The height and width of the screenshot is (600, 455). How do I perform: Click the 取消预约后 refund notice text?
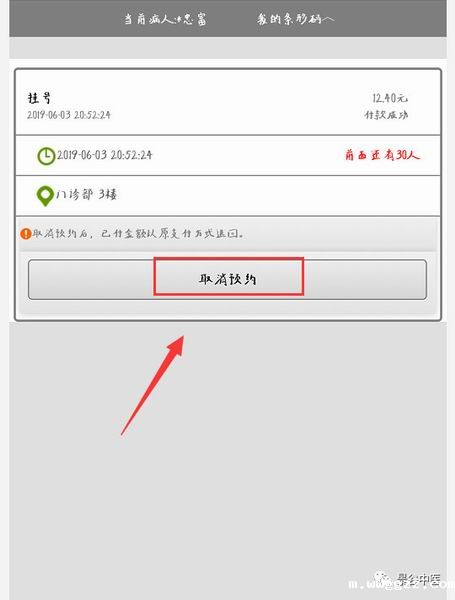click(x=138, y=233)
